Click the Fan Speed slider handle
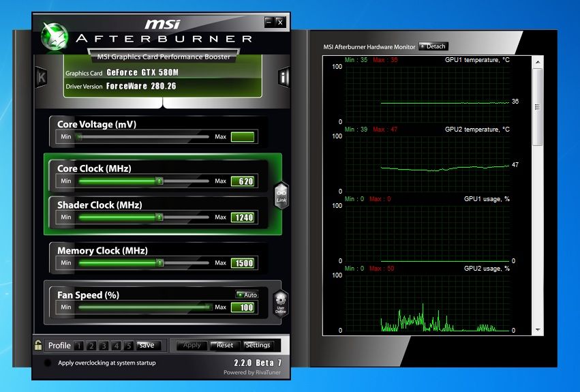This screenshot has width=580, height=392. 209,307
